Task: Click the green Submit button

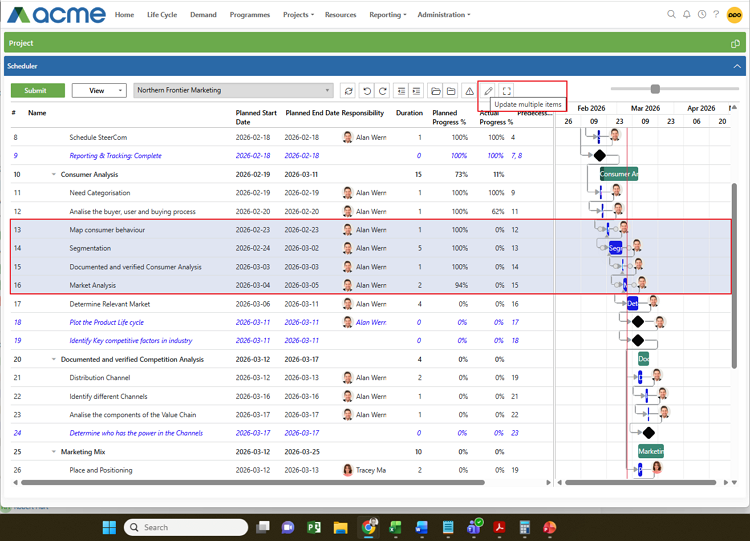Action: 37,90
